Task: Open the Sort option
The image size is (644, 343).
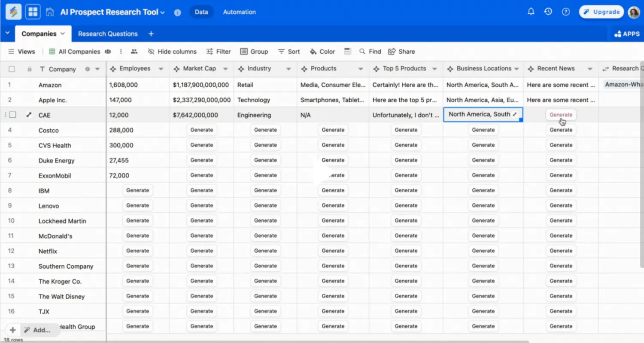Action: pos(289,52)
